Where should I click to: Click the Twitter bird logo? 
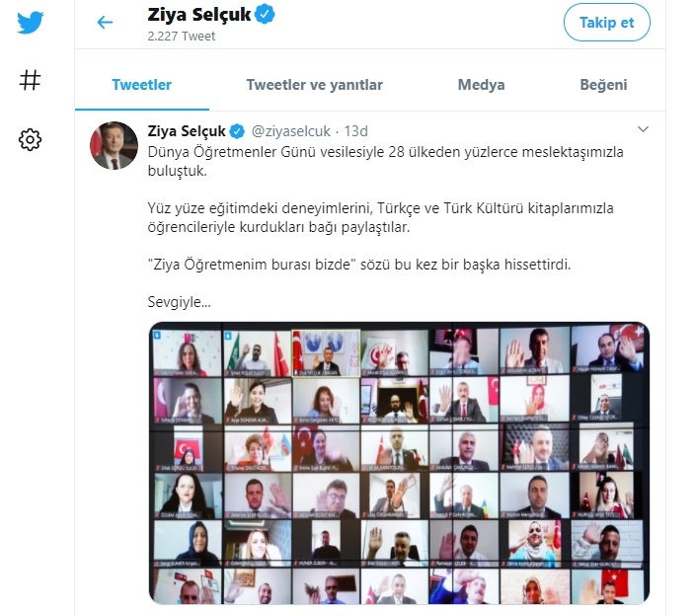pos(31,22)
